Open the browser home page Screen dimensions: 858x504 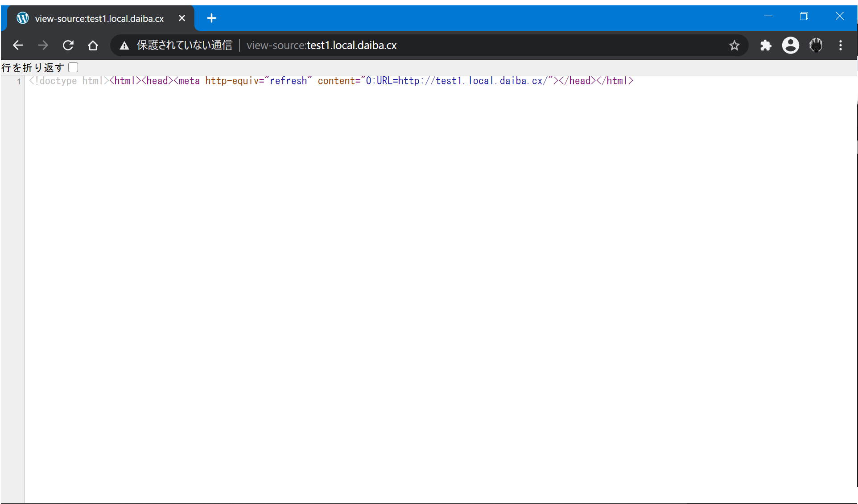click(x=93, y=45)
